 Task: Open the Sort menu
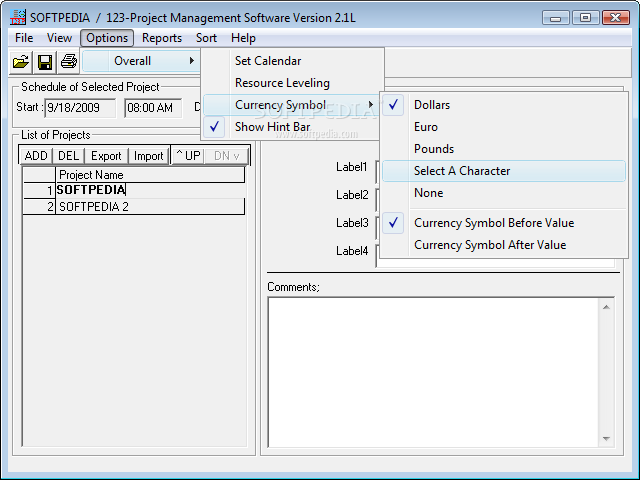206,38
